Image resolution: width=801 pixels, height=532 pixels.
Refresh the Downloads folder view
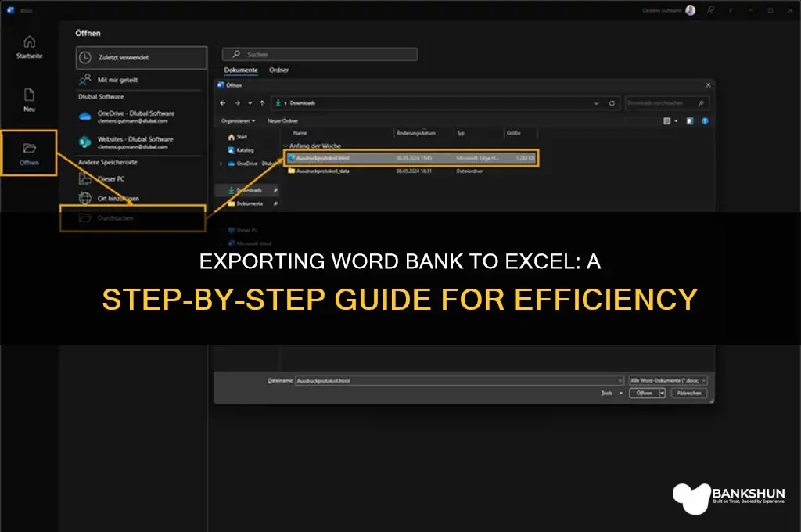coord(612,104)
